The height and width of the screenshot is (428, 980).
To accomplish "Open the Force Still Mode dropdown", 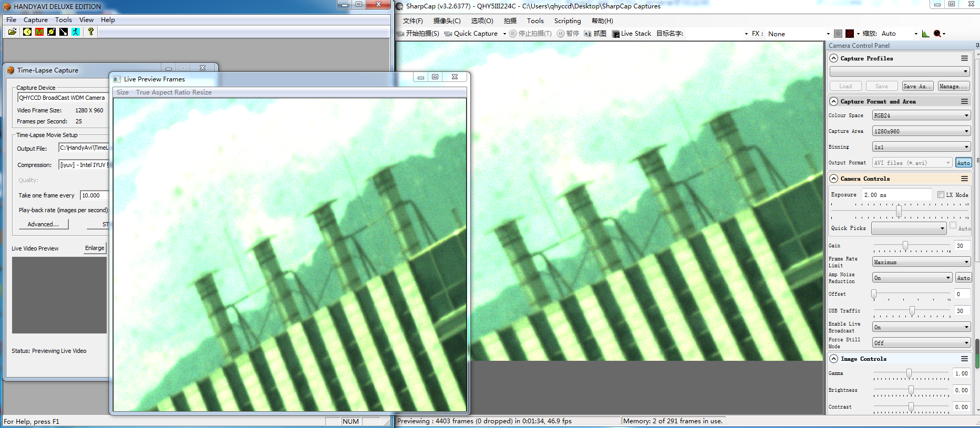I will [x=921, y=343].
